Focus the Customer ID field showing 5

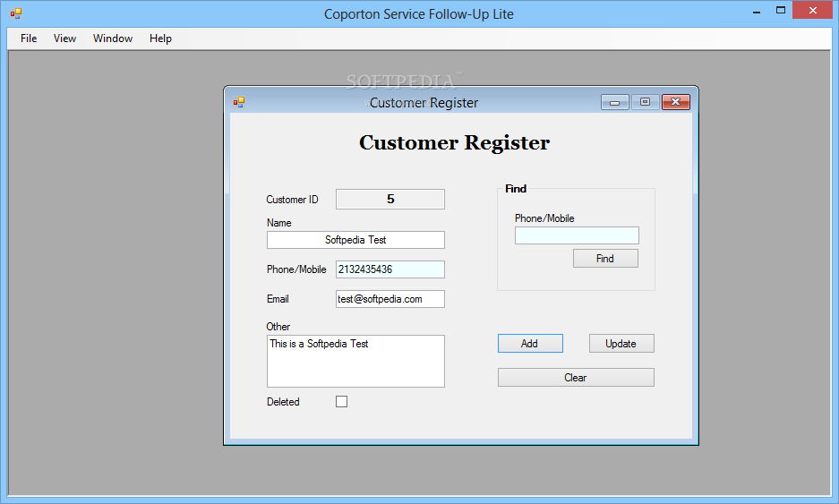(390, 199)
